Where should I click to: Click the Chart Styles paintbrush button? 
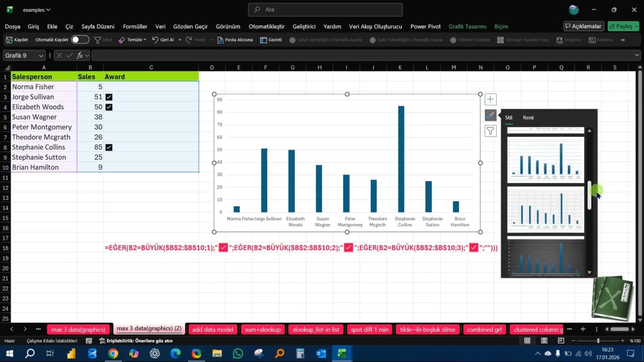pos(491,115)
